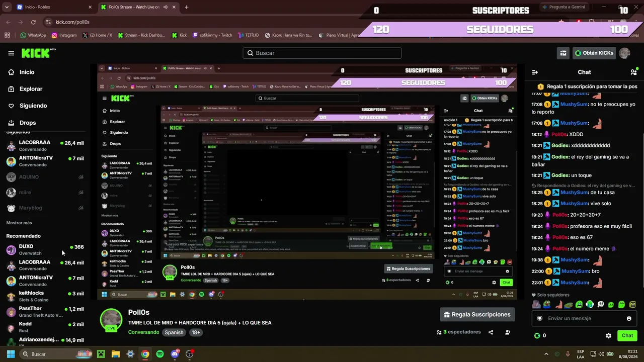Insert the white skull emote
Viewport: 644px width, 362px height.
tap(600, 304)
